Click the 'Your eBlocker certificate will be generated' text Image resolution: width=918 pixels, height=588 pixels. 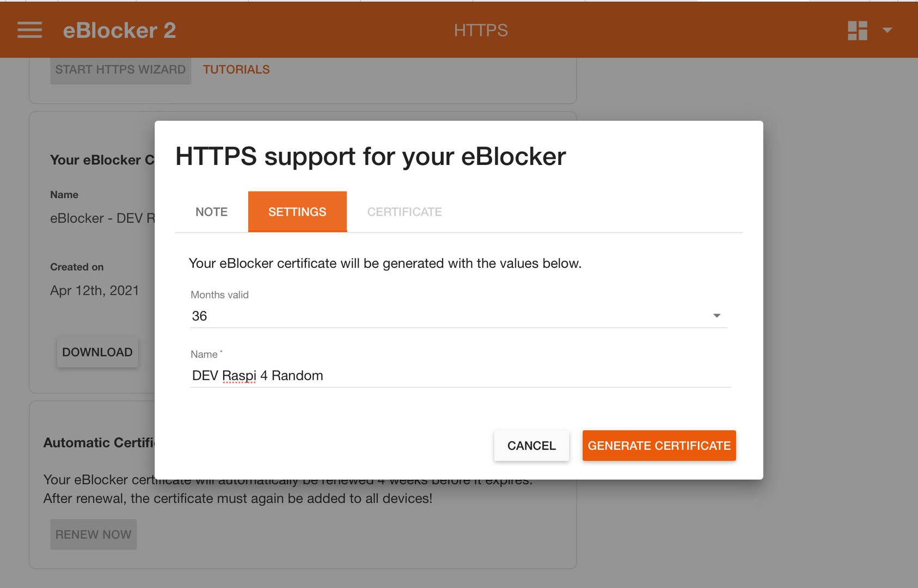point(385,264)
